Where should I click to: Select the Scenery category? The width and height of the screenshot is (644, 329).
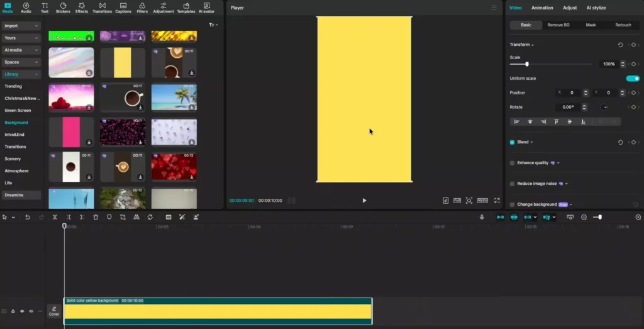click(x=13, y=159)
